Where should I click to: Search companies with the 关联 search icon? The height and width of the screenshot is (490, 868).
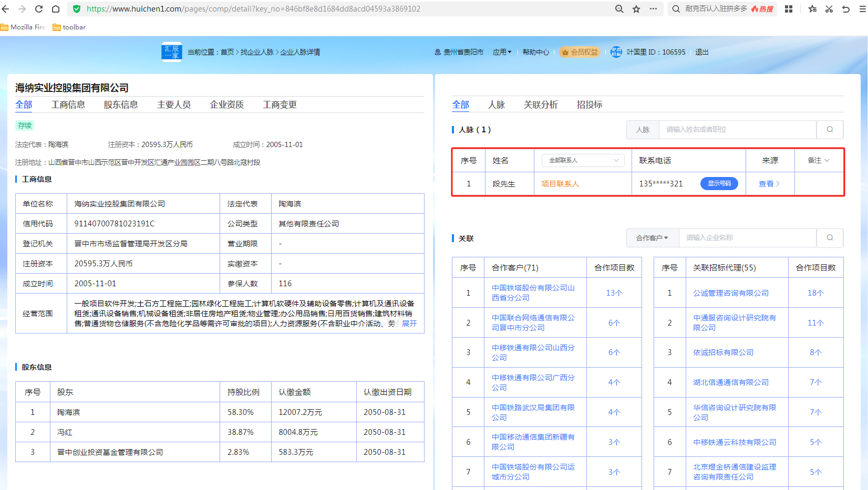830,238
